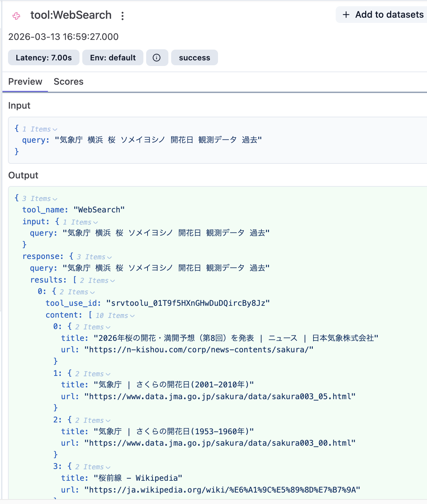Image resolution: width=427 pixels, height=504 pixels.
Task: Click the pink observation type icon beside tool:WebSearch
Action: pos(16,15)
